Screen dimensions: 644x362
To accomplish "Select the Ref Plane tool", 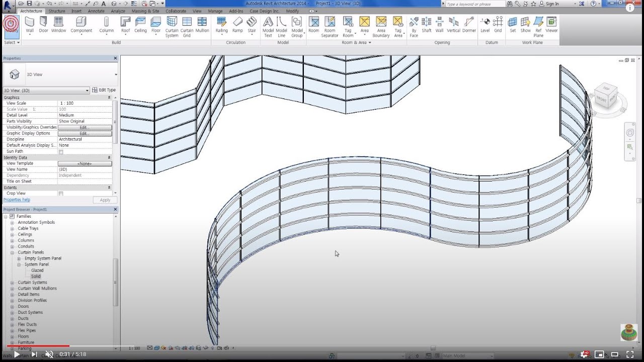I will click(538, 27).
